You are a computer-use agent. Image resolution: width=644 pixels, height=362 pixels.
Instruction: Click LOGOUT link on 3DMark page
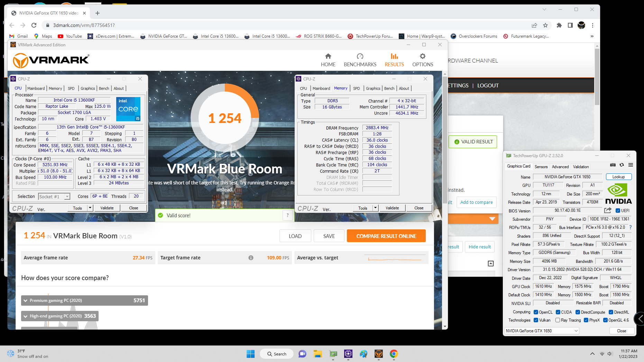tap(488, 85)
